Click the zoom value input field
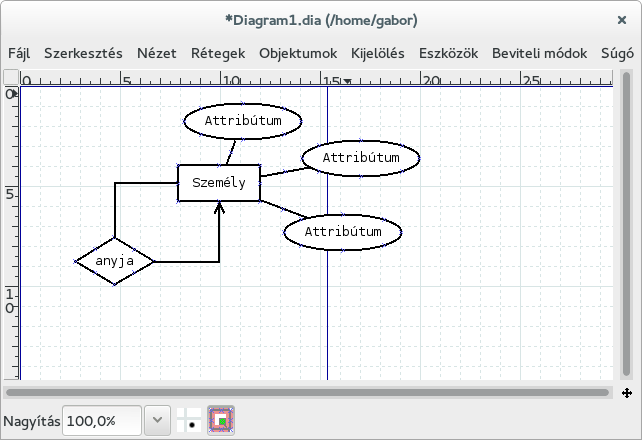Image resolution: width=642 pixels, height=440 pixels. click(x=102, y=421)
